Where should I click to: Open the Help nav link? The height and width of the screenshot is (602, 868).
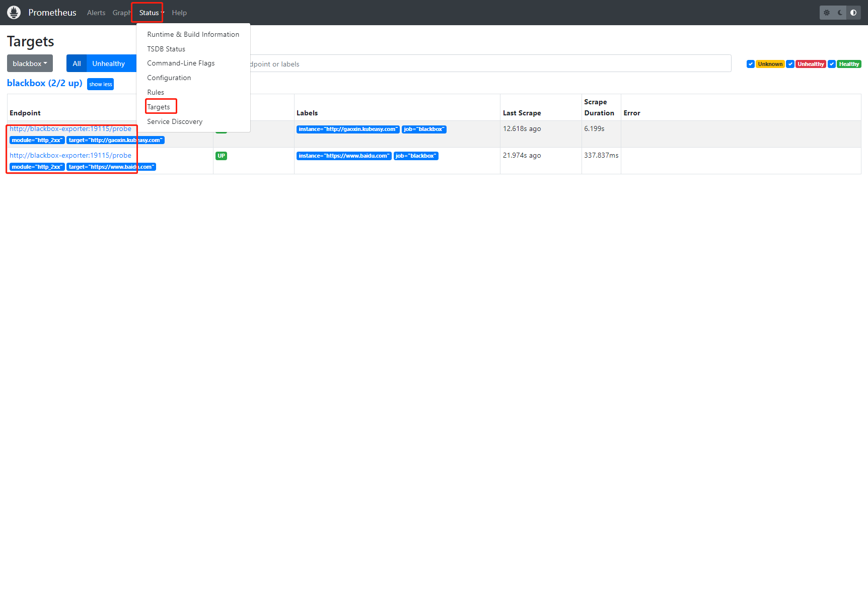tap(179, 13)
